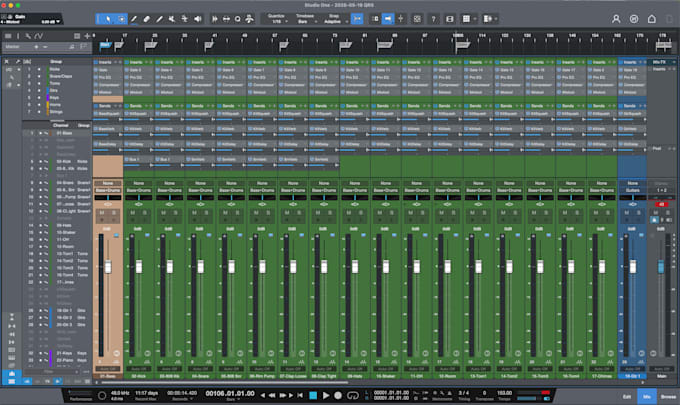Open the Quantize dropdown
Viewport: 680px width, 405px height.
pos(276,19)
